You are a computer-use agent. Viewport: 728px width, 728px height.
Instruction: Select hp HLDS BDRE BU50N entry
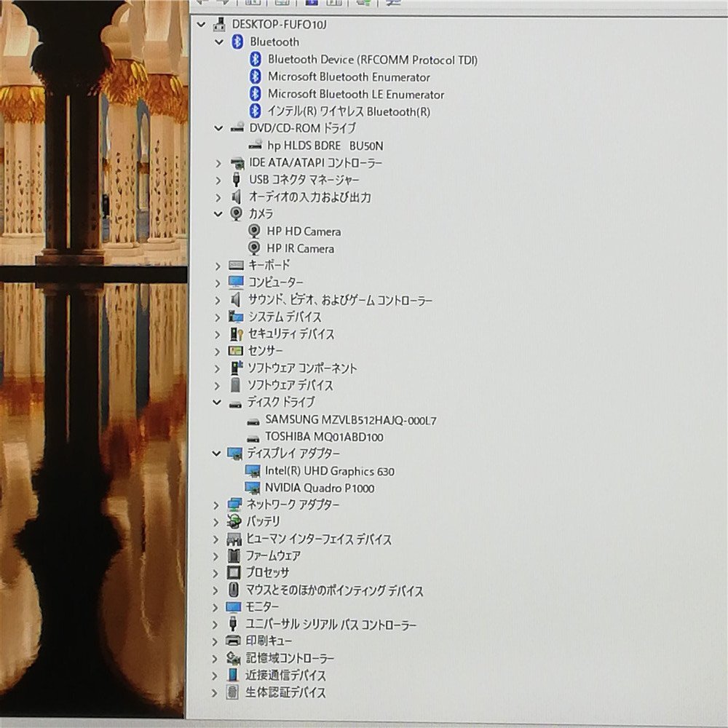pos(325,146)
